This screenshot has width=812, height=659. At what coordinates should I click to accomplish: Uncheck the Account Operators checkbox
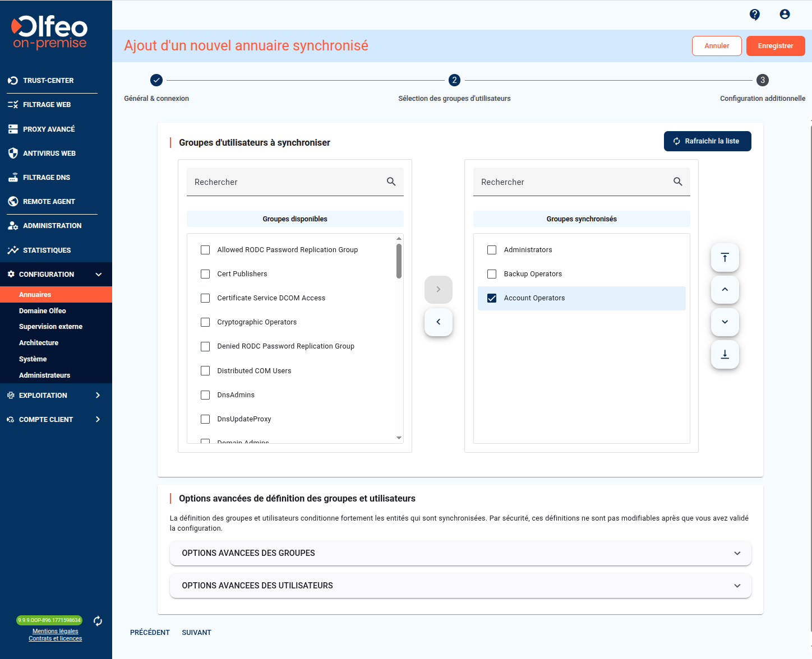[x=492, y=298]
